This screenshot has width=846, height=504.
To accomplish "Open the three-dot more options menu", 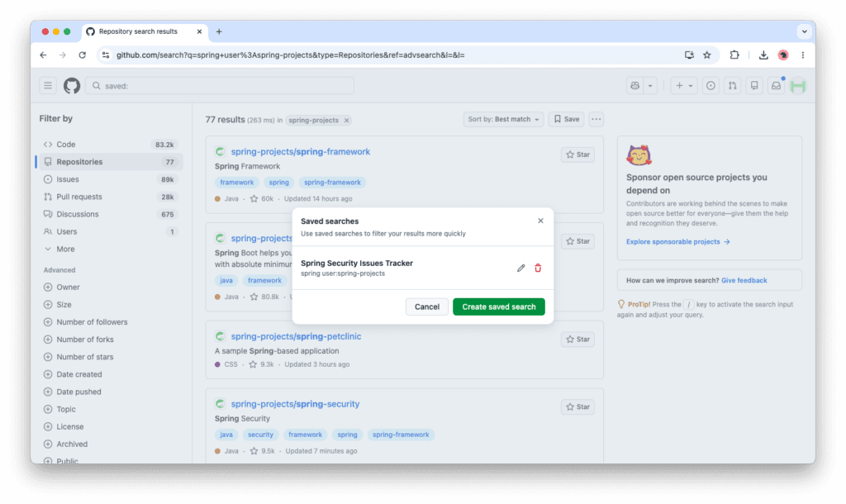I will point(596,119).
